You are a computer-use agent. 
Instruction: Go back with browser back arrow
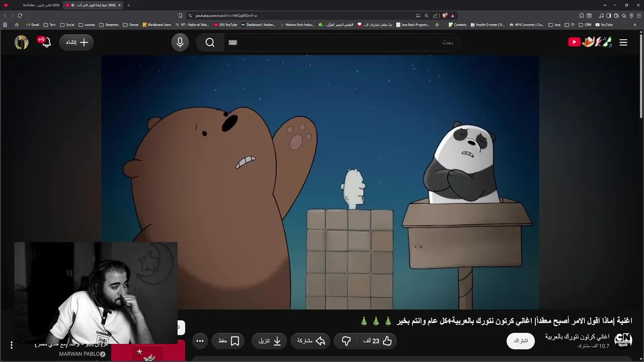pyautogui.click(x=6, y=16)
